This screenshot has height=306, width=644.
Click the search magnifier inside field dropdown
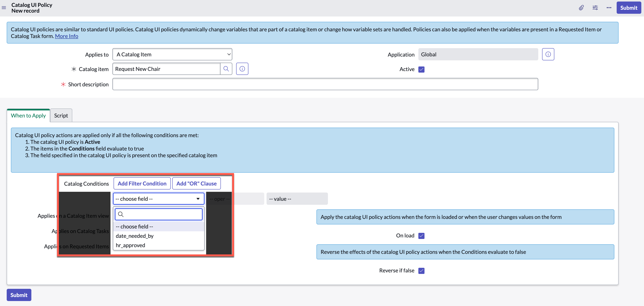pos(121,214)
